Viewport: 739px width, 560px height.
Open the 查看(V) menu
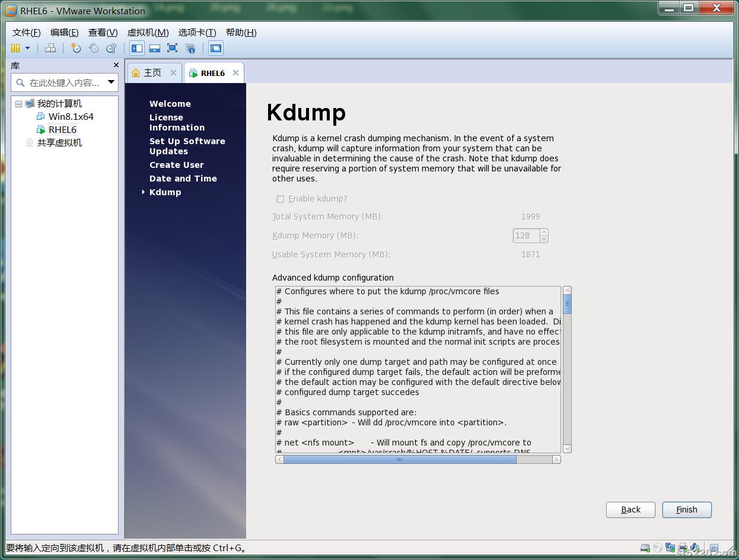click(x=103, y=33)
